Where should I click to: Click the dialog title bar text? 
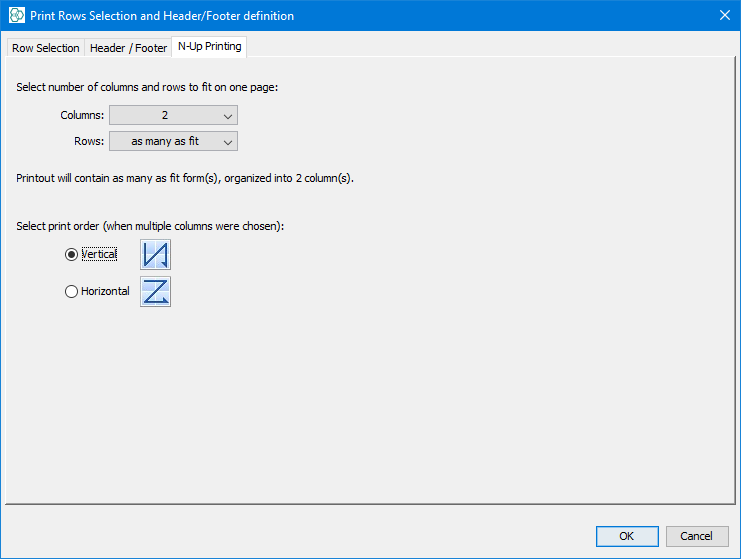tap(165, 16)
